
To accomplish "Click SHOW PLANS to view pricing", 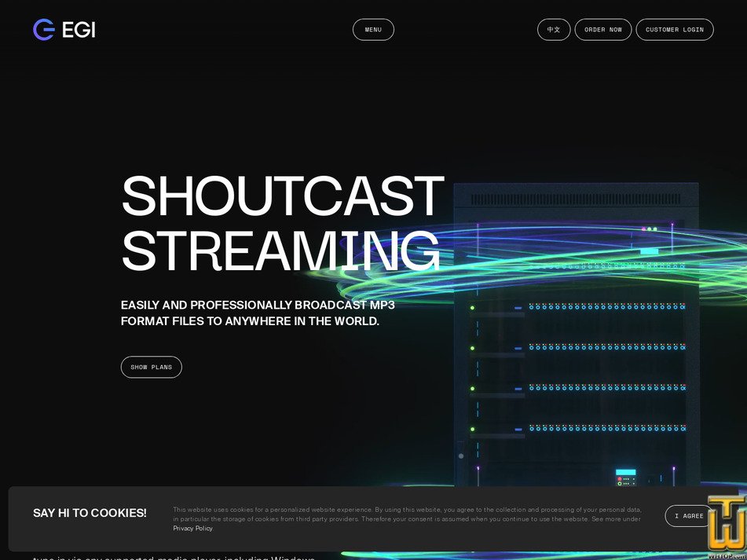I will pos(151,367).
